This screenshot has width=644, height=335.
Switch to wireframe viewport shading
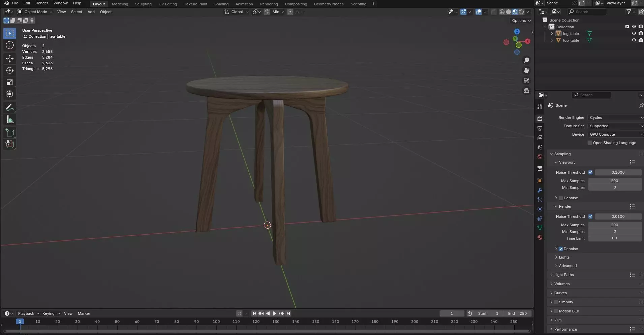[x=502, y=12]
